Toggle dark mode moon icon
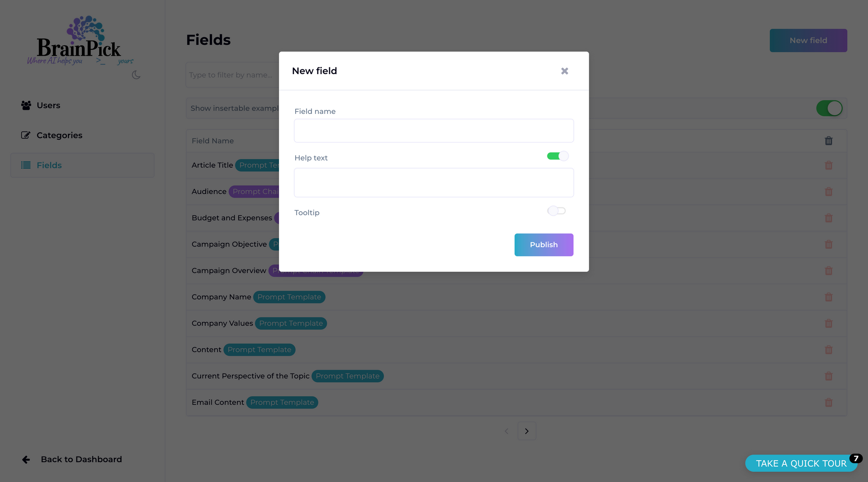The height and width of the screenshot is (482, 868). click(136, 75)
